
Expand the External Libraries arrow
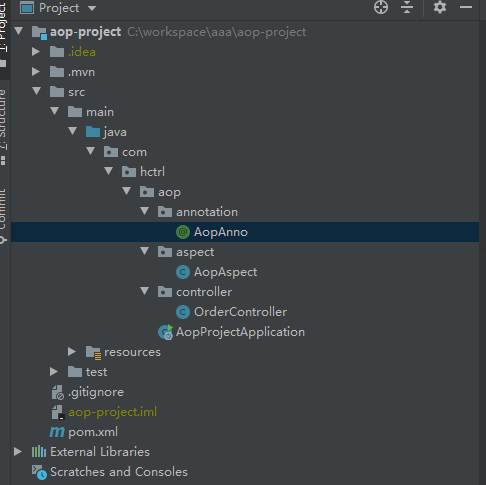(18, 452)
